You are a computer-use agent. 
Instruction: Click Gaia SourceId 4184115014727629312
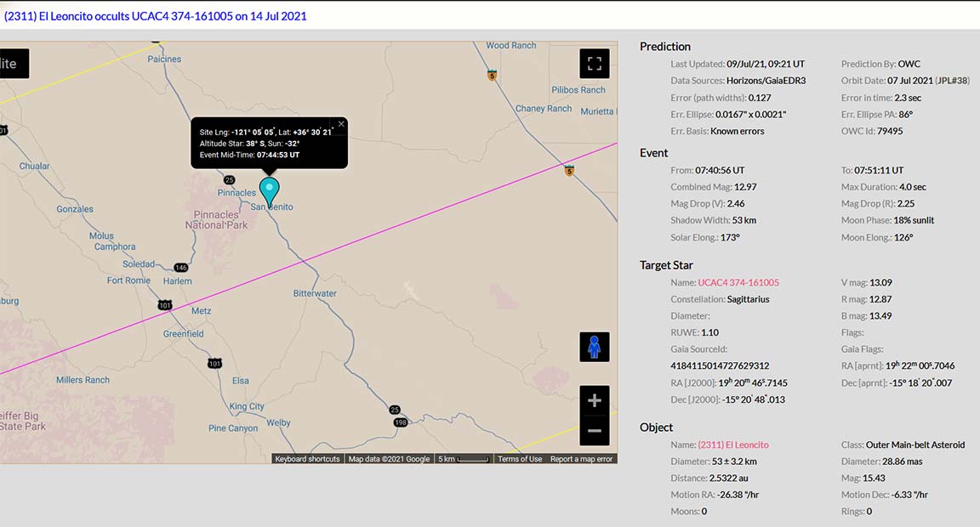pyautogui.click(x=720, y=365)
